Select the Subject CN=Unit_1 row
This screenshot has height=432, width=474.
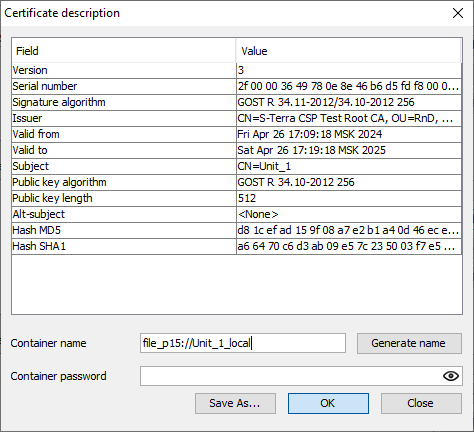[237, 166]
